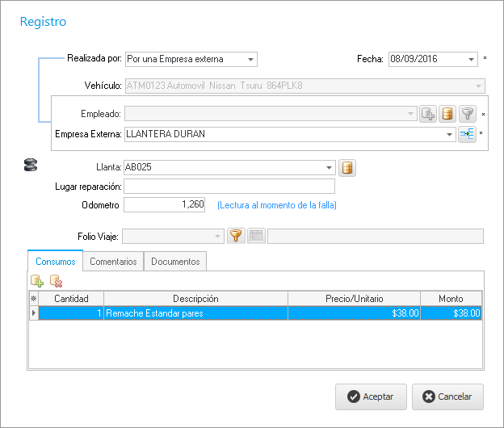Expand the Realizada por dropdown
This screenshot has height=428, width=504.
(x=251, y=59)
